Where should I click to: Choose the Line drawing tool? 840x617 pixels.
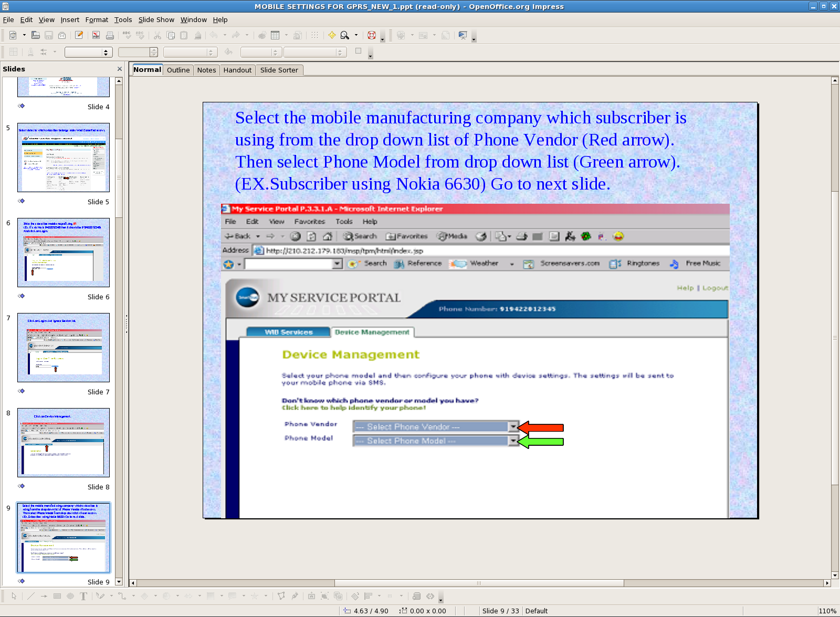coord(31,596)
